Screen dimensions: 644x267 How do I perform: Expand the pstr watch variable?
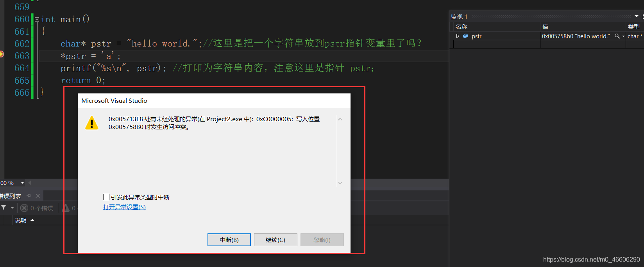click(458, 36)
